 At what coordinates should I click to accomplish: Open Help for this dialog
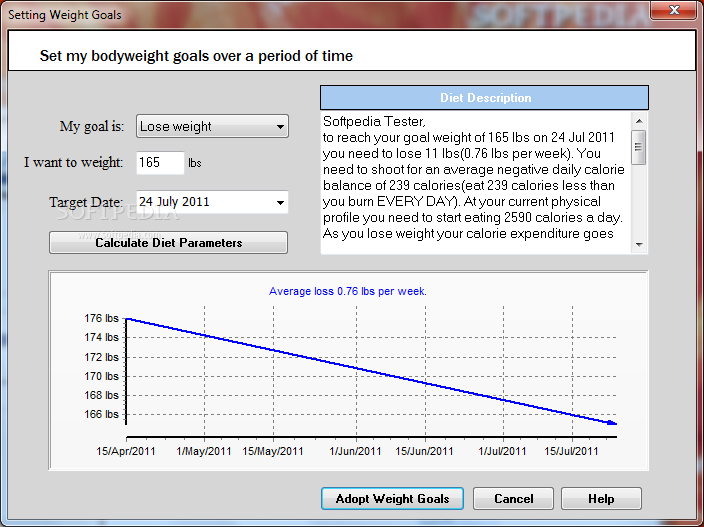click(x=601, y=499)
